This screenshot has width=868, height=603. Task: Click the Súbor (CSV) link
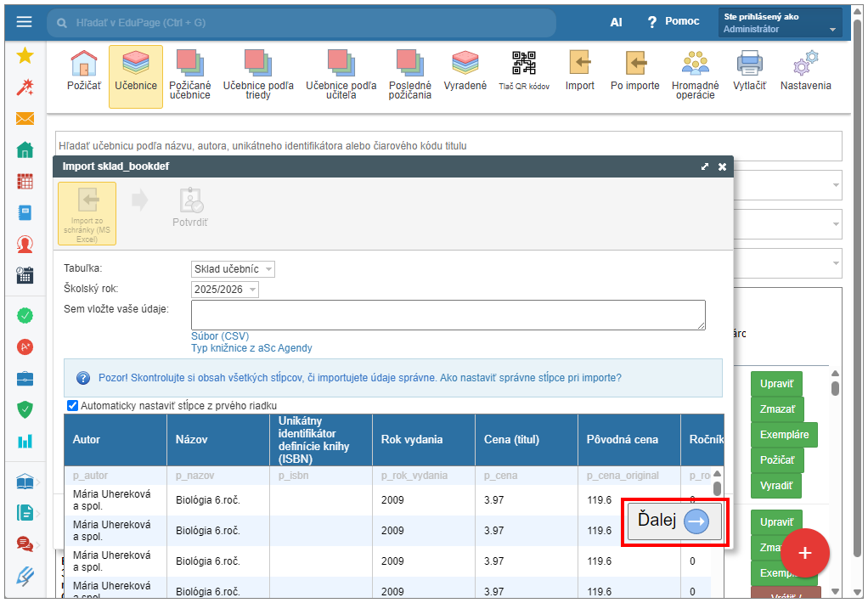tap(220, 336)
